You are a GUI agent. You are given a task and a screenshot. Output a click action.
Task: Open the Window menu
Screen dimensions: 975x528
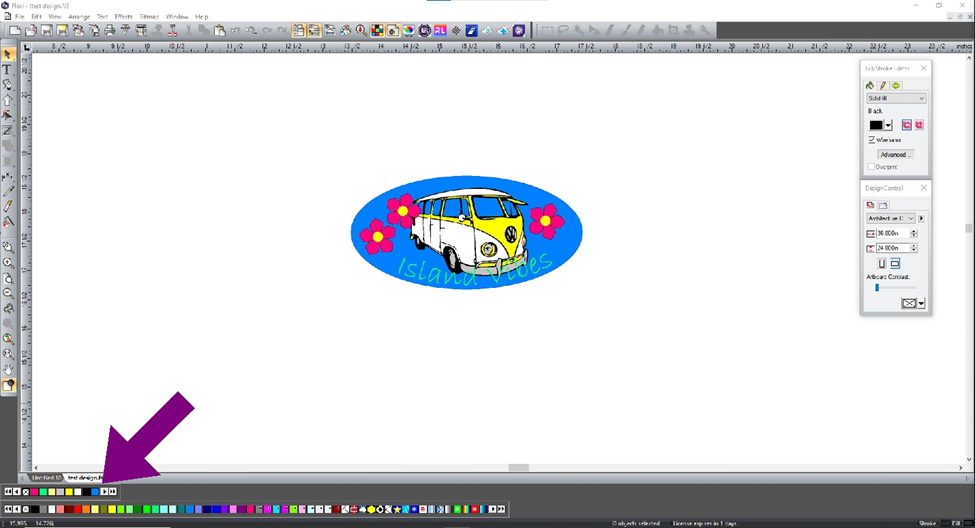[177, 17]
